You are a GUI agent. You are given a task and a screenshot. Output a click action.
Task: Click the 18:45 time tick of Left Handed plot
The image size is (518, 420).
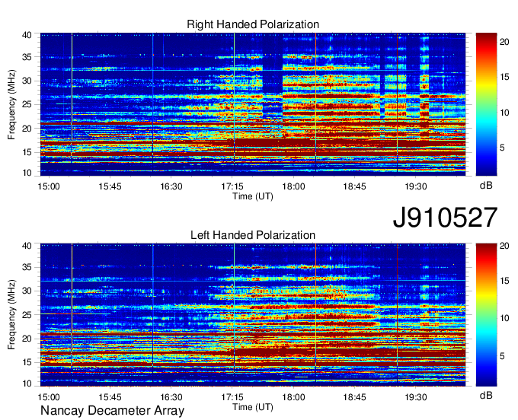[354, 396]
